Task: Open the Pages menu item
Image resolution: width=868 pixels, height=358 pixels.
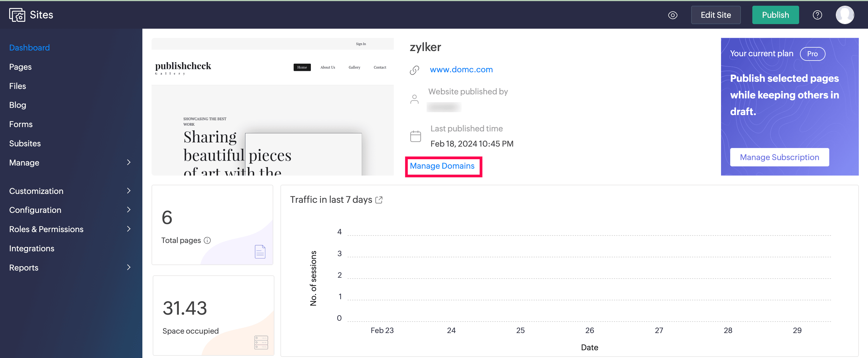Action: point(20,67)
